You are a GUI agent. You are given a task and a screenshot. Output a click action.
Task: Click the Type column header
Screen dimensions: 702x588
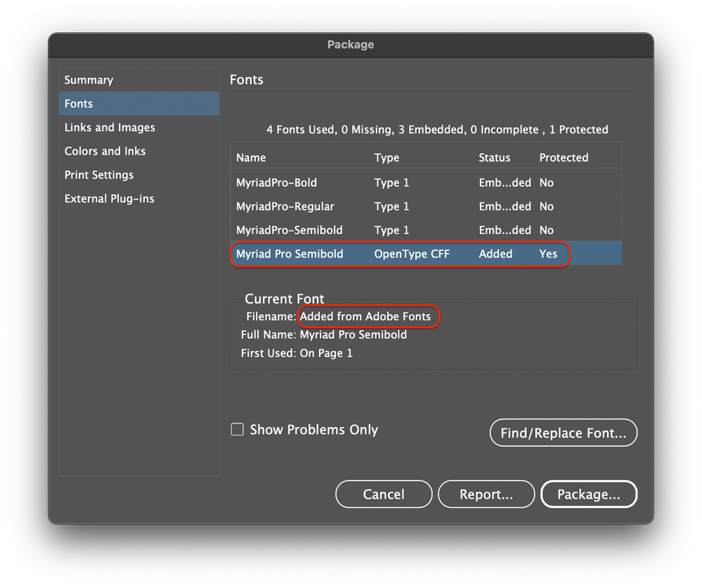pyautogui.click(x=386, y=157)
